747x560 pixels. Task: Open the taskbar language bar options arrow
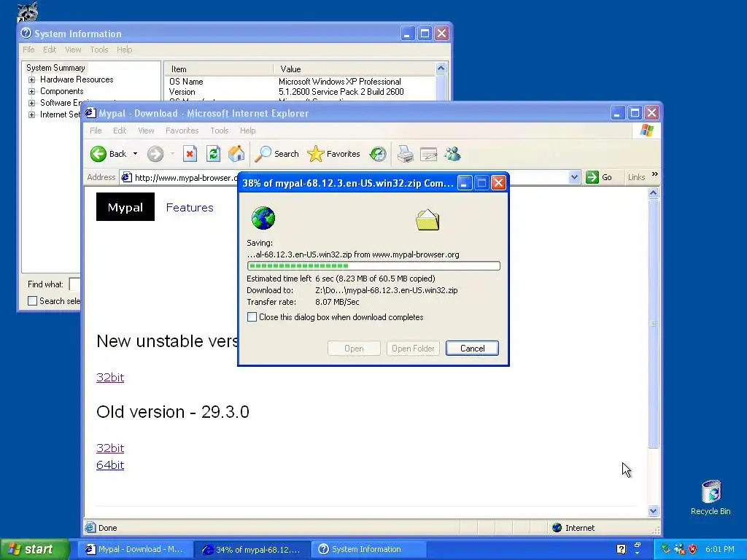point(638,553)
